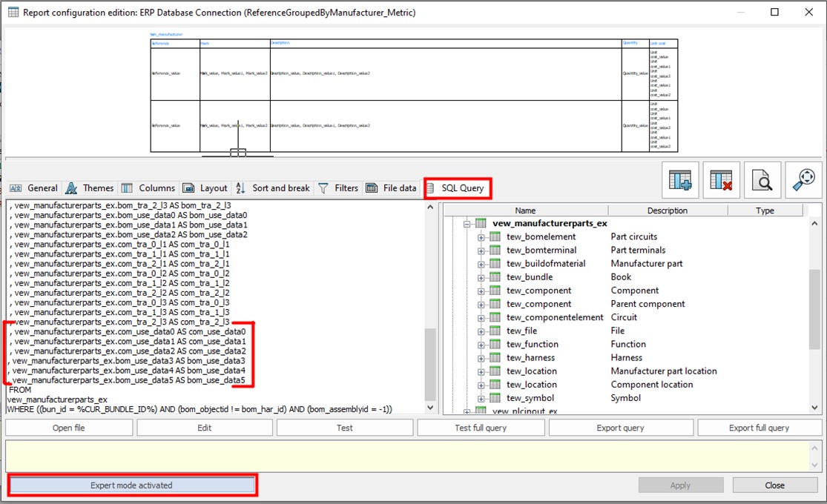
Task: Click the zoom-to-fit magnifier icon
Action: coord(803,180)
